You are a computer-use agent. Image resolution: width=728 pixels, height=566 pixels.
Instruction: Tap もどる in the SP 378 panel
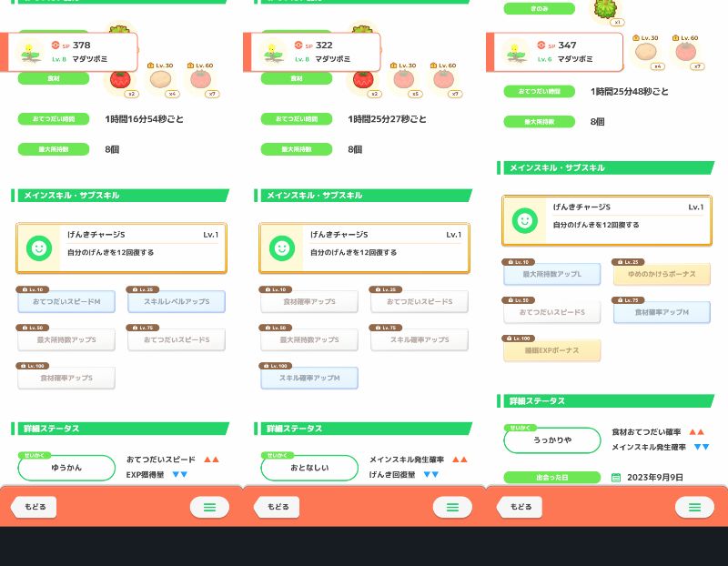(34, 507)
